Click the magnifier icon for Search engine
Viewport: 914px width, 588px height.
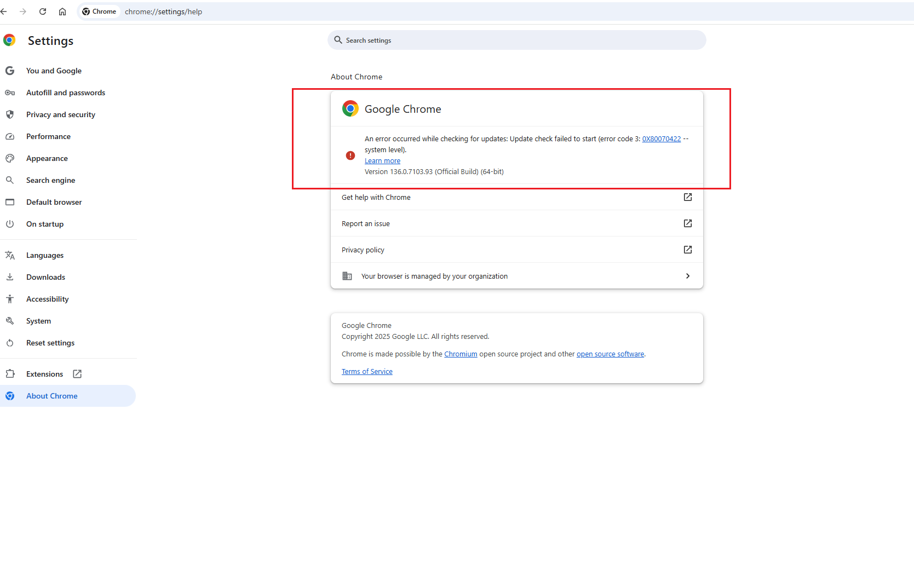[x=10, y=180]
